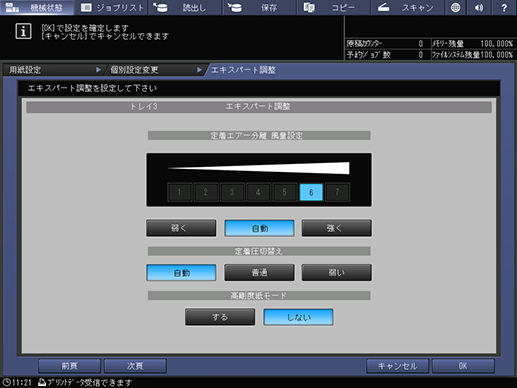Open the 機械状態 machine status tab
517x388 pixels.
[37, 7]
